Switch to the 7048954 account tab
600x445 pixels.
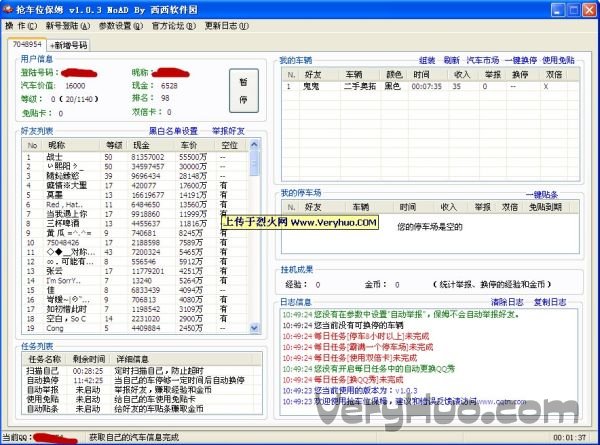coord(26,45)
